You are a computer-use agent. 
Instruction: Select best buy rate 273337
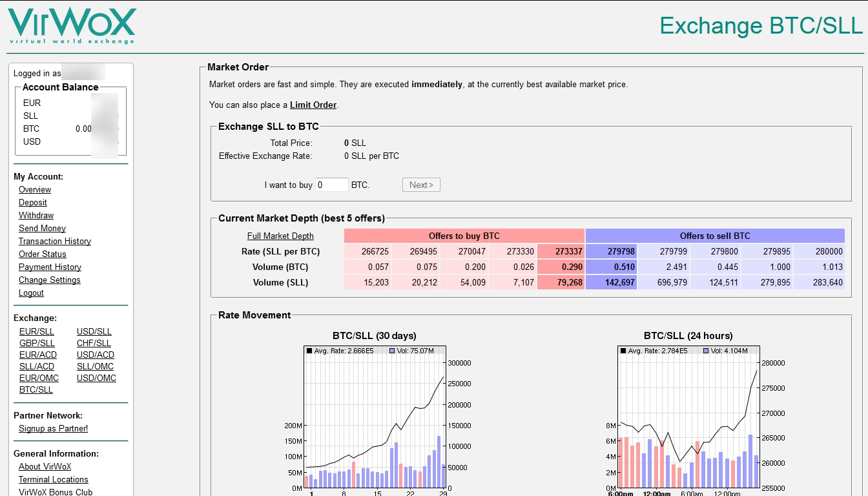point(561,251)
